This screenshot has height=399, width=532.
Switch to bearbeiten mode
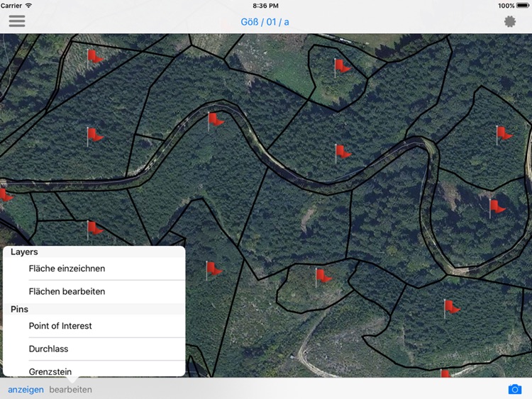pyautogui.click(x=70, y=390)
